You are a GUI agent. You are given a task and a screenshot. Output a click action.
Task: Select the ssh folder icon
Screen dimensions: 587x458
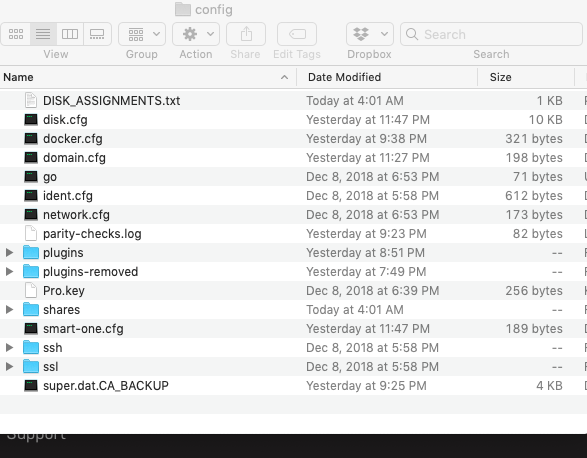[31, 348]
